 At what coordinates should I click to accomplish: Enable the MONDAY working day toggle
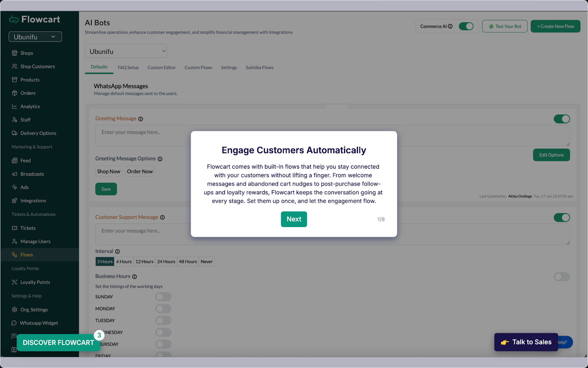(164, 308)
